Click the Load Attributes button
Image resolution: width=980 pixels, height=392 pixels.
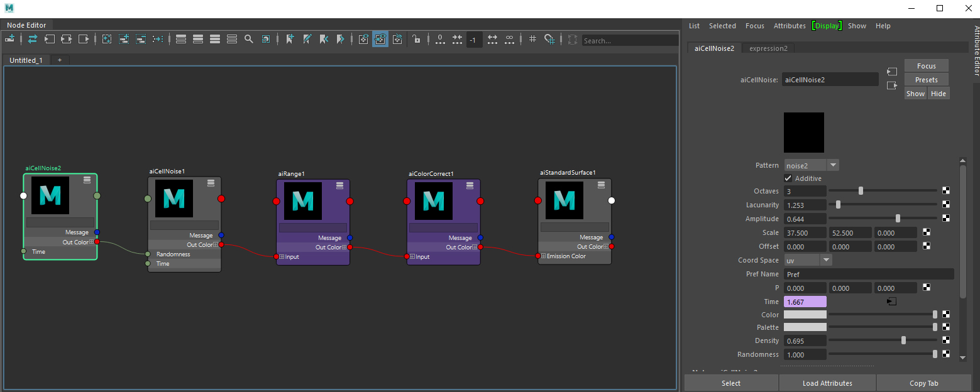(x=827, y=383)
